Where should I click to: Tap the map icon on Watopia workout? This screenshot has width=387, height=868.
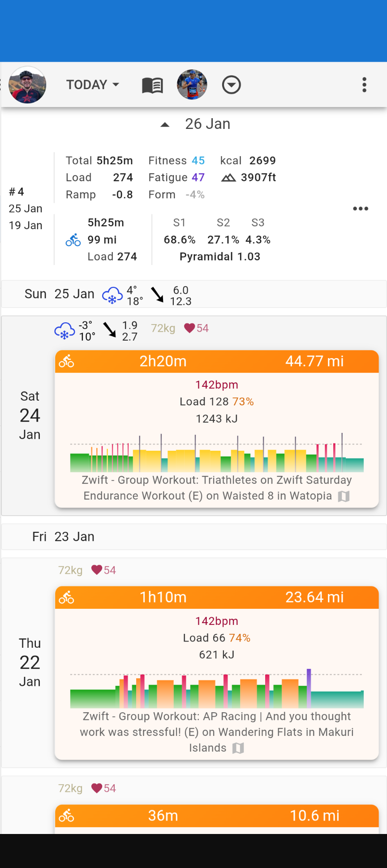[x=344, y=496]
